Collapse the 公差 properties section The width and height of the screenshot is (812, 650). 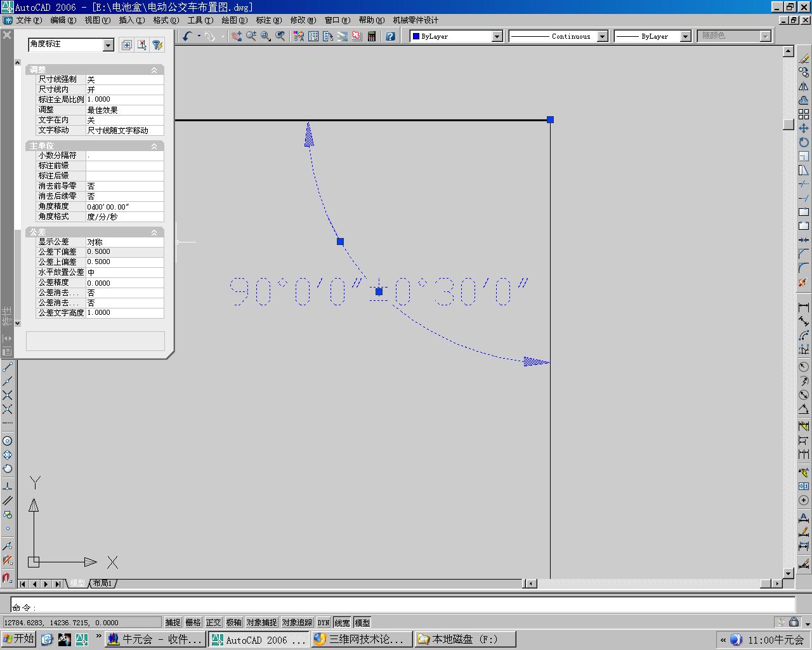(154, 232)
